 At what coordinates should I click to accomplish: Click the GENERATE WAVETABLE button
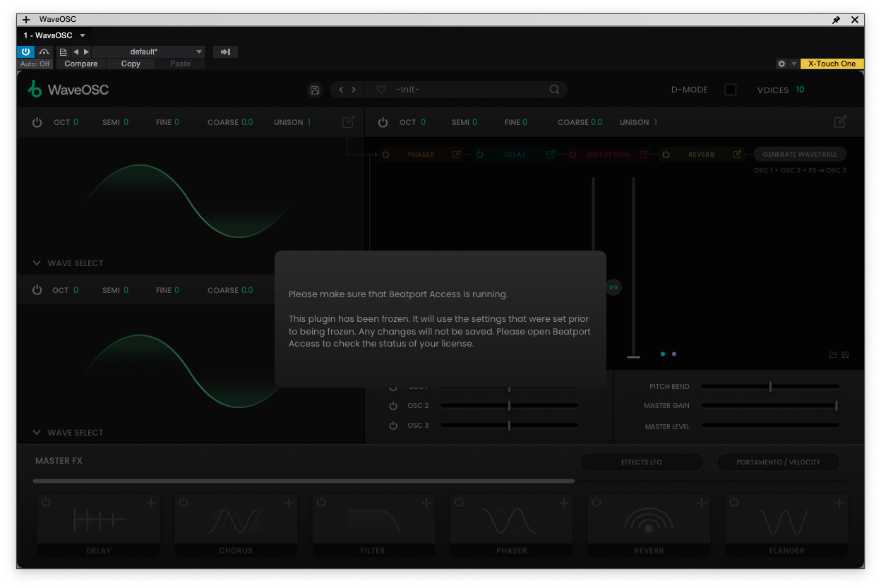800,154
